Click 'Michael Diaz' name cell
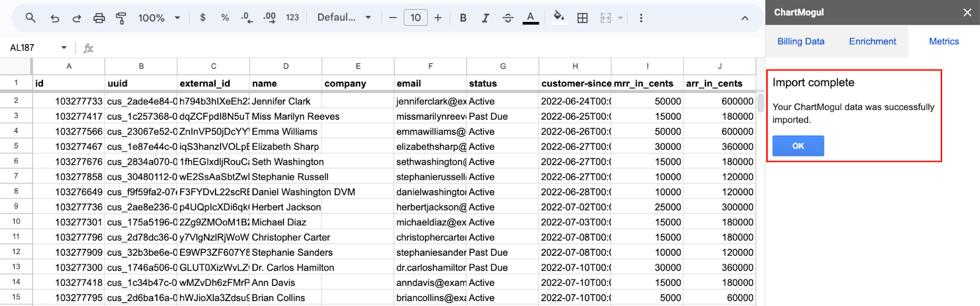This screenshot has height=306, width=980. coord(285,222)
